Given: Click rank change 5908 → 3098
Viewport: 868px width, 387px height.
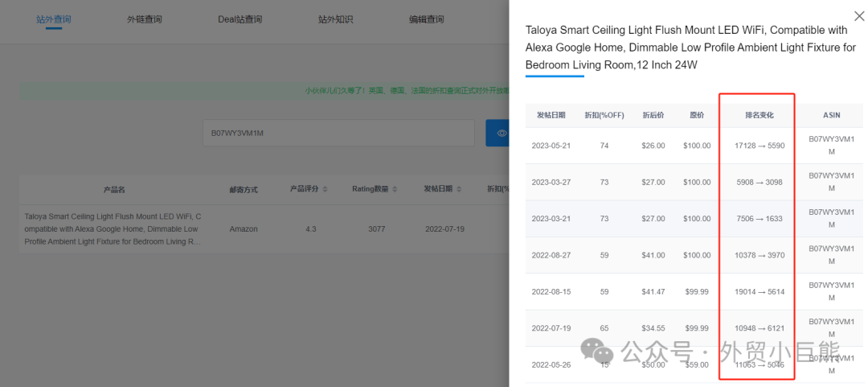Looking at the screenshot, I should click(759, 182).
